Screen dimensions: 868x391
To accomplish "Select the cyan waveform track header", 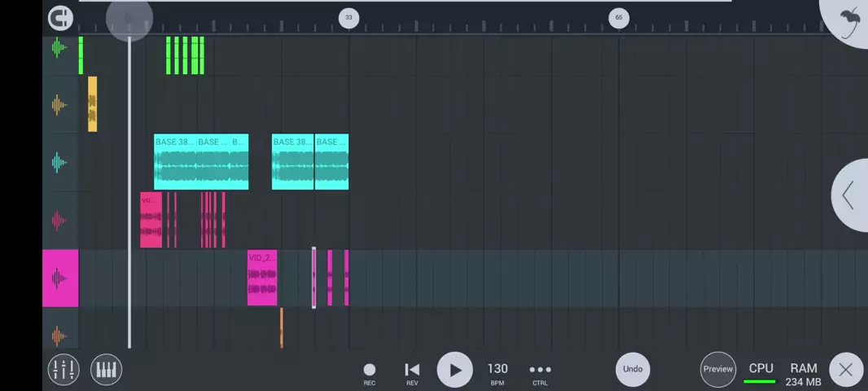I will coord(59,162).
